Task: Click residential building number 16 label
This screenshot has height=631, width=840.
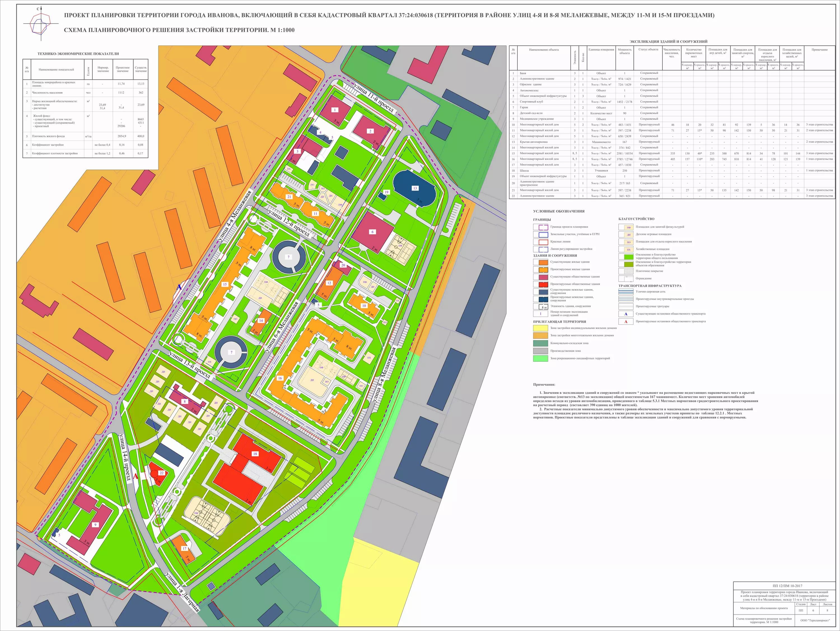Action: tap(280, 378)
